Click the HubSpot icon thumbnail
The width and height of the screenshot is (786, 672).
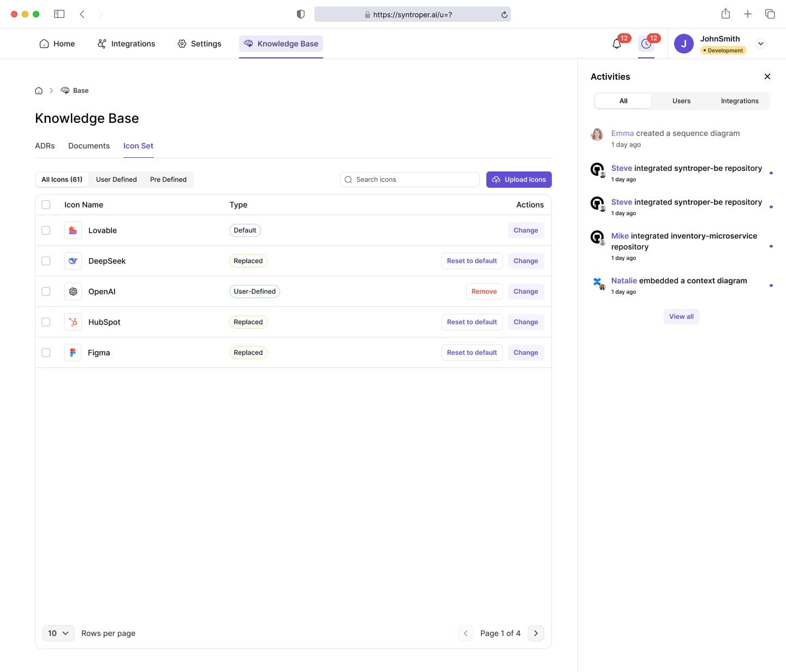coord(73,322)
